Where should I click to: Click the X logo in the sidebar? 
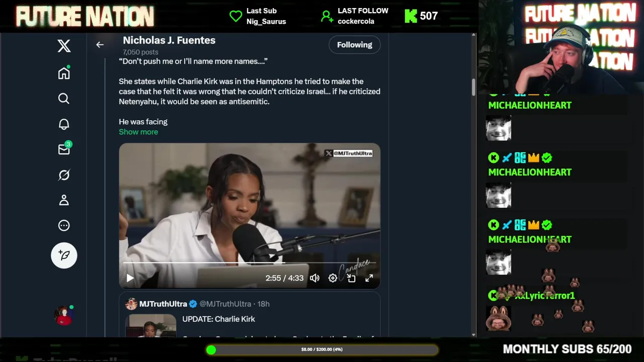click(64, 46)
